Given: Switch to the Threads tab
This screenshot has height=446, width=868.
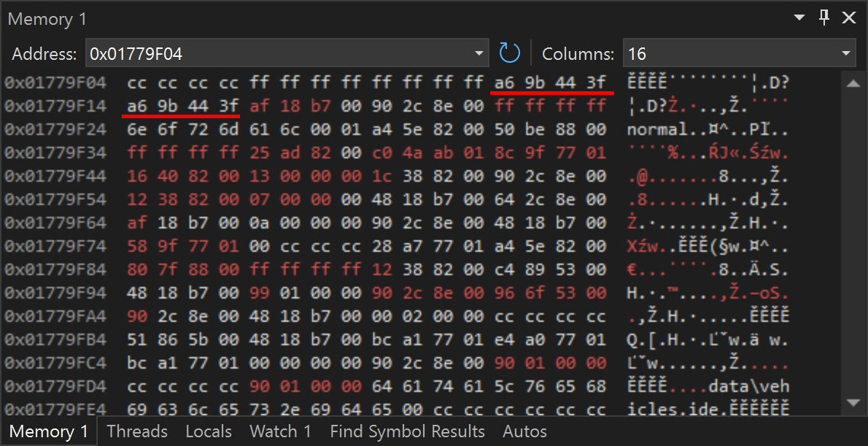Looking at the screenshot, I should coord(137,431).
